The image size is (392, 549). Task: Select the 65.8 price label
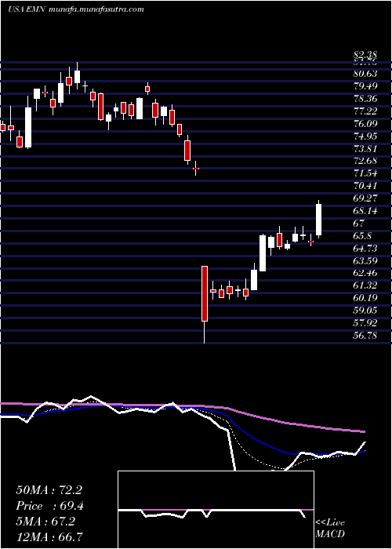click(x=362, y=236)
